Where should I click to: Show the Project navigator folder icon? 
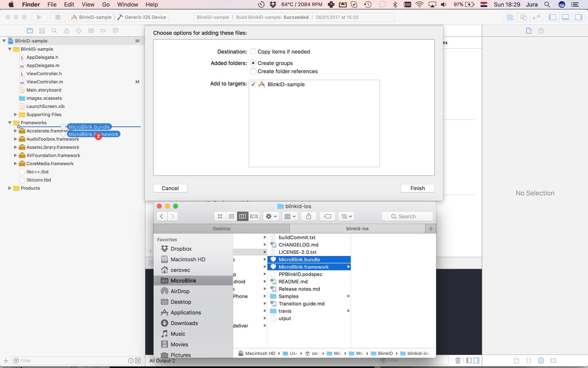coord(30,31)
